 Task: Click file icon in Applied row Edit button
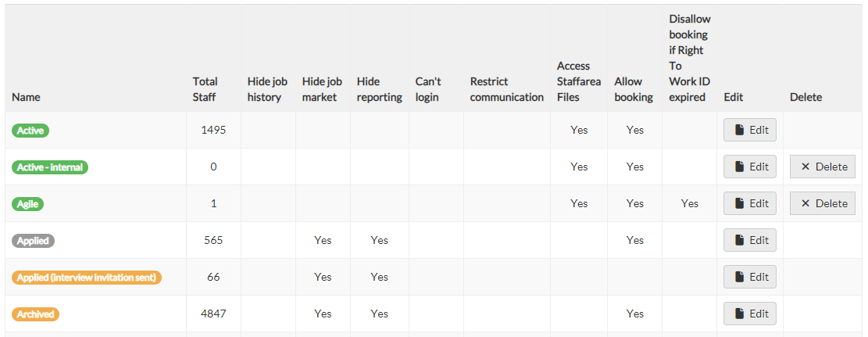739,240
